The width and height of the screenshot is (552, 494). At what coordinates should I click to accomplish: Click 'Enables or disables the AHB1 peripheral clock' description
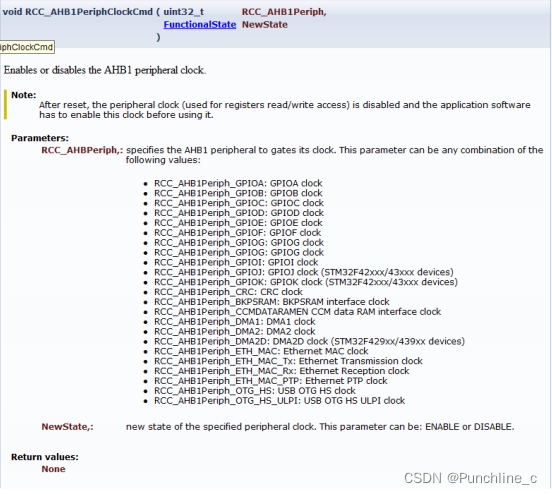click(105, 70)
